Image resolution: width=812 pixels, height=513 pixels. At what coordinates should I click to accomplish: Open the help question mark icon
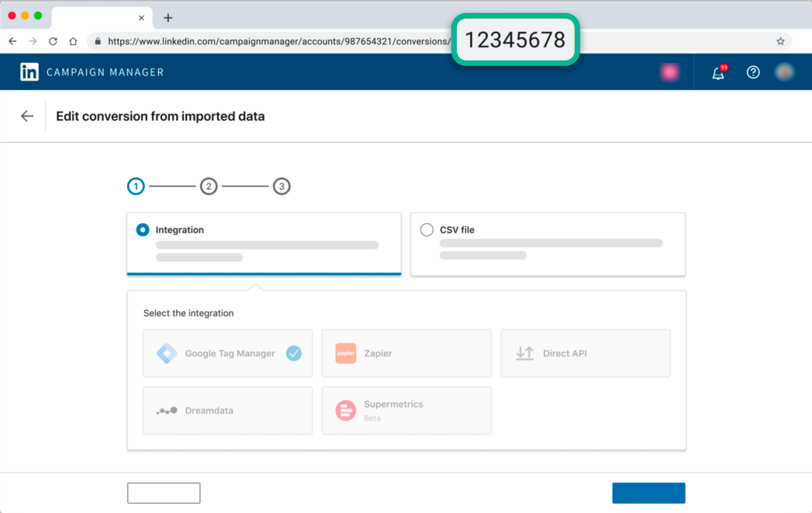coord(753,72)
